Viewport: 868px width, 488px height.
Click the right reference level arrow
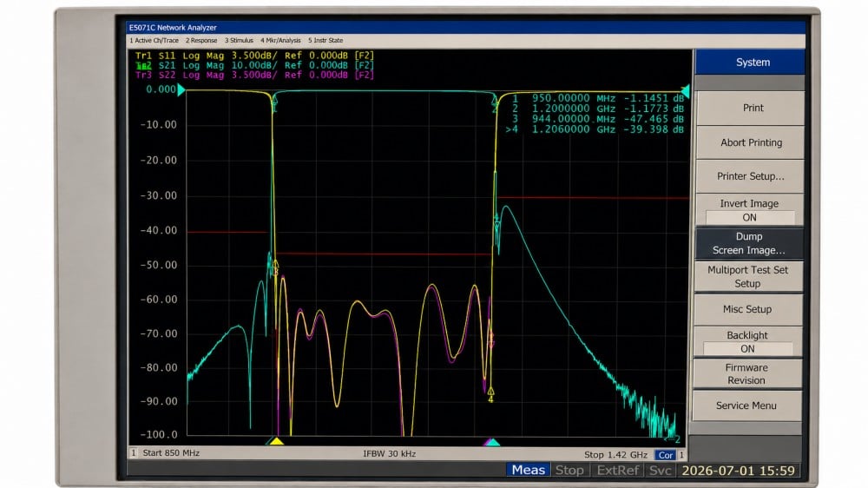point(686,91)
